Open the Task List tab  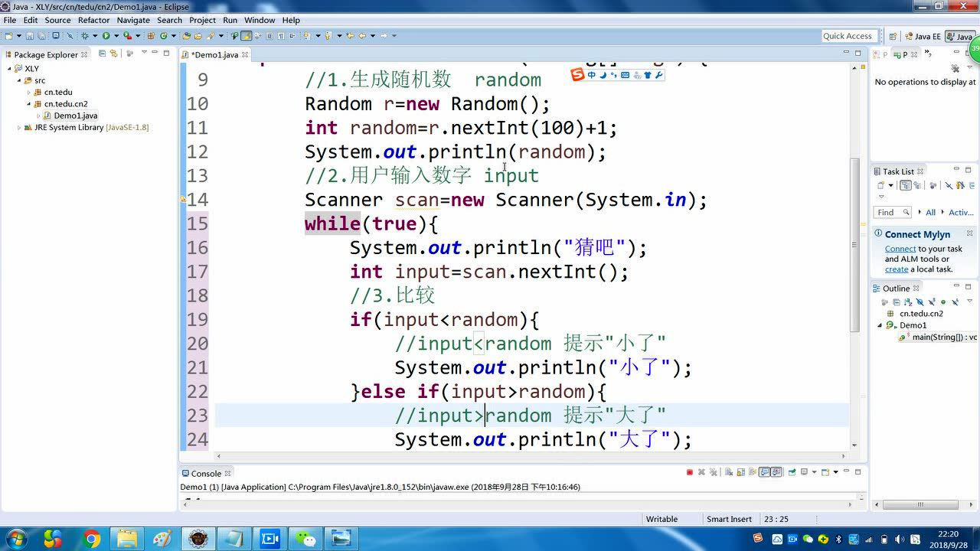tap(898, 171)
